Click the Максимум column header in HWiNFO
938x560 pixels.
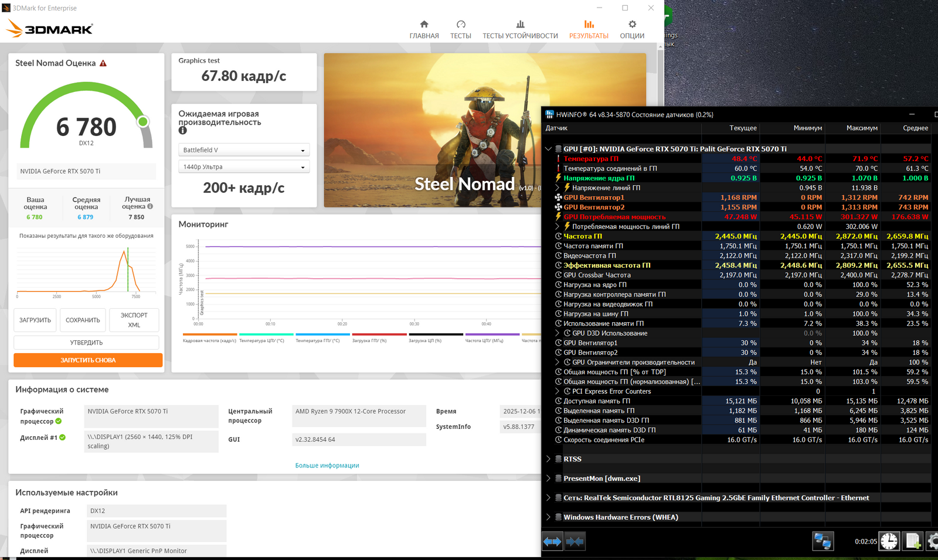pos(861,128)
